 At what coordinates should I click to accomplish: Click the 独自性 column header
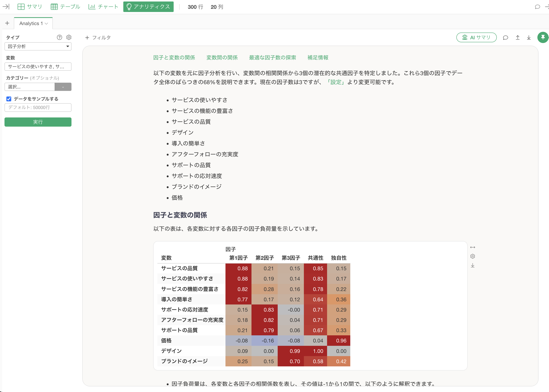pos(339,258)
